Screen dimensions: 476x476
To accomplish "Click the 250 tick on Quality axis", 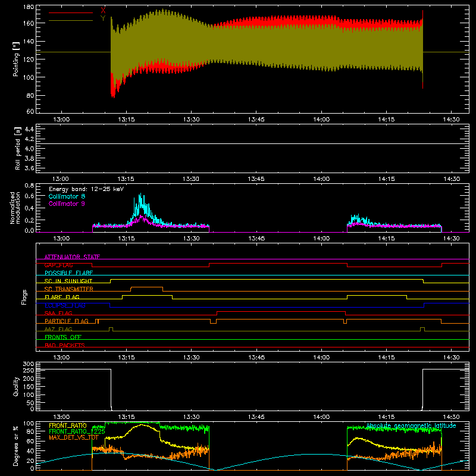I will click(x=29, y=370).
